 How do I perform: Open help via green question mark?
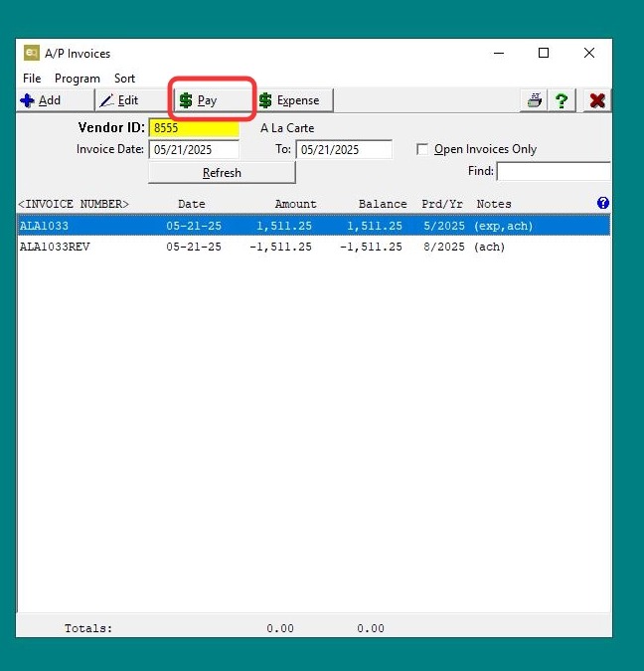point(562,100)
